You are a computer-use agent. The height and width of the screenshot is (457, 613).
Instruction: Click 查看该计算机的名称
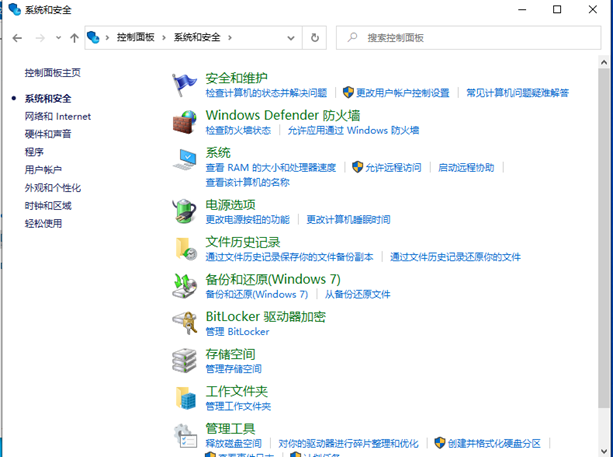[x=247, y=183]
